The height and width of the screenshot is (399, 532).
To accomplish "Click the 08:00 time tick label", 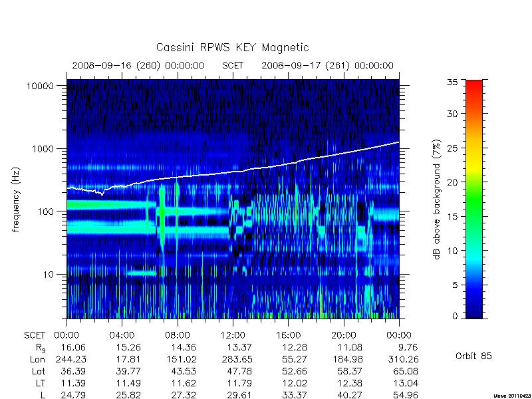I will pyautogui.click(x=178, y=336).
